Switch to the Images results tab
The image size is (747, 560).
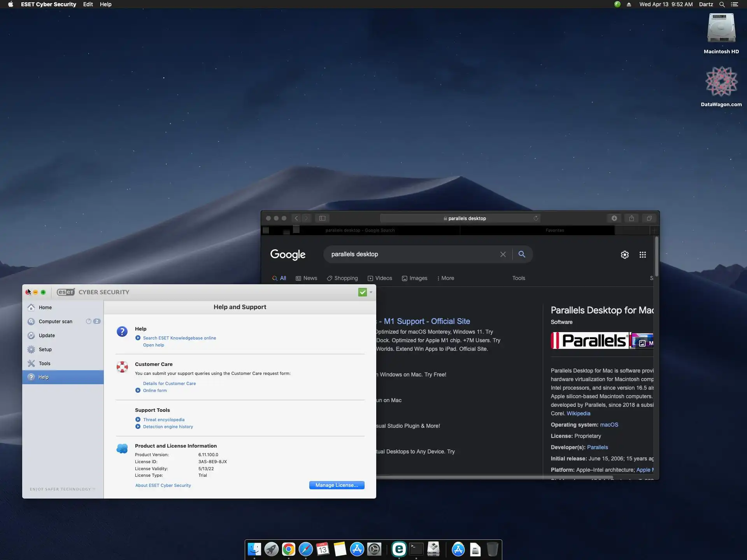[x=415, y=278]
